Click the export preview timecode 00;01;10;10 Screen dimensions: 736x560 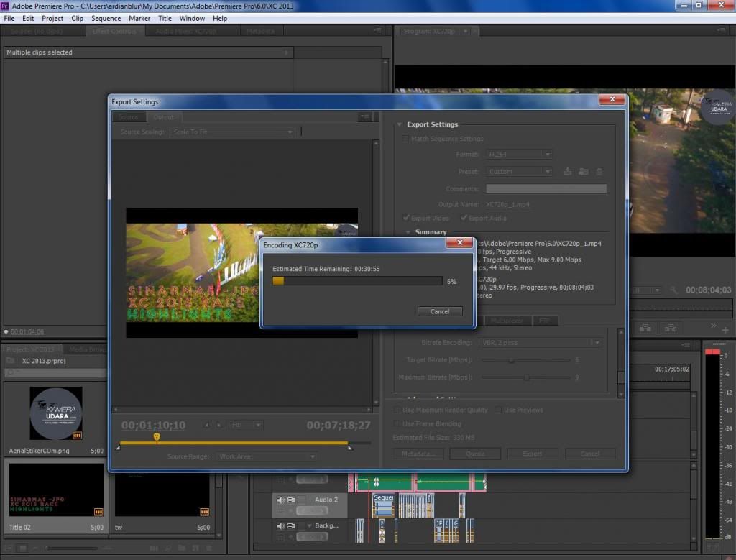point(154,426)
